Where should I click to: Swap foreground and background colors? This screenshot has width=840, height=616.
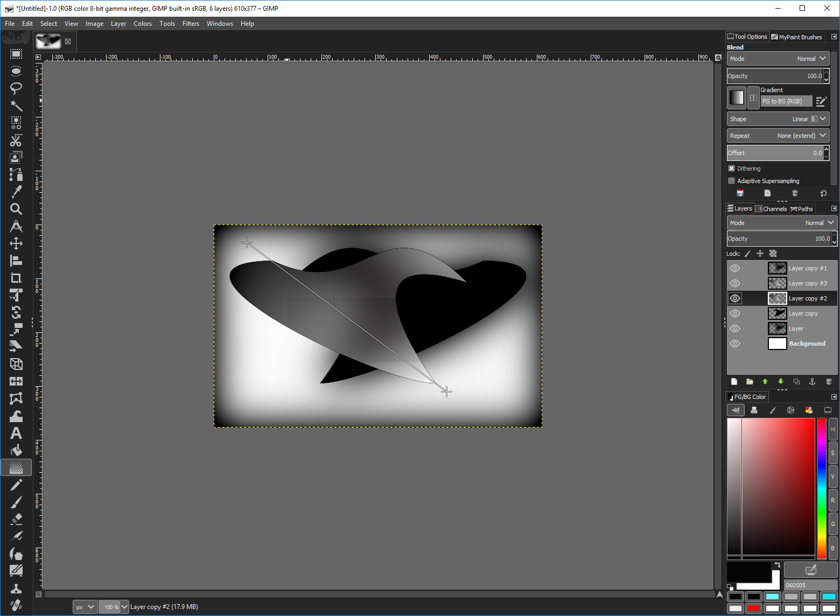pos(777,565)
